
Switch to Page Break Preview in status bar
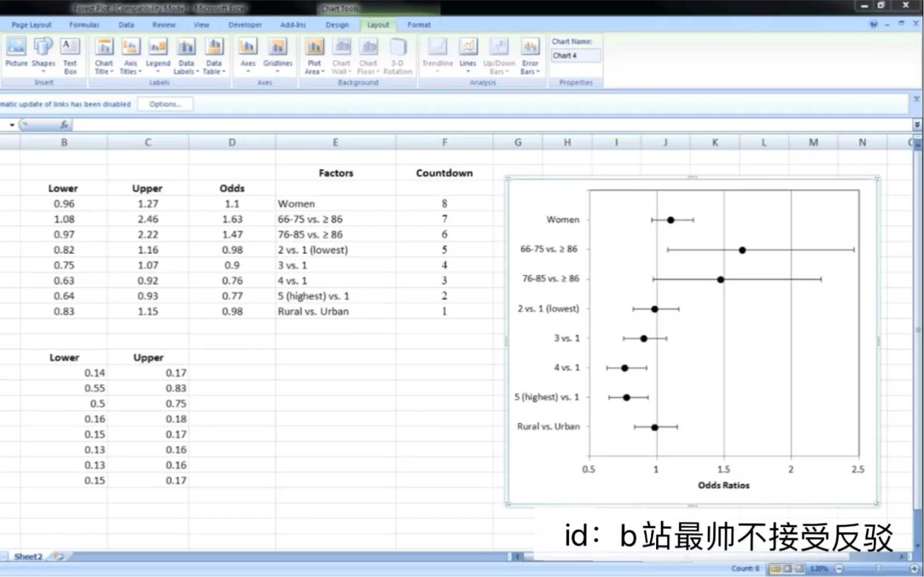tap(799, 569)
